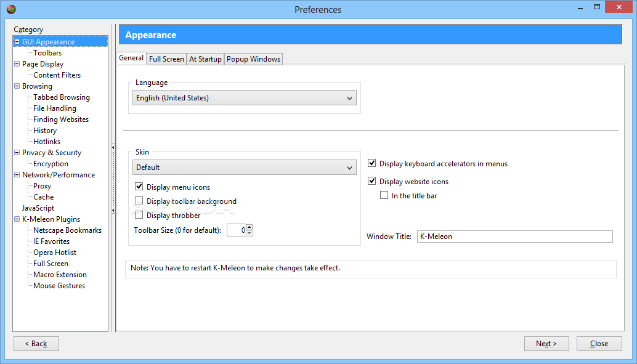Image resolution: width=637 pixels, height=364 pixels.
Task: Select Tabbed Browsing category
Action: coord(62,97)
